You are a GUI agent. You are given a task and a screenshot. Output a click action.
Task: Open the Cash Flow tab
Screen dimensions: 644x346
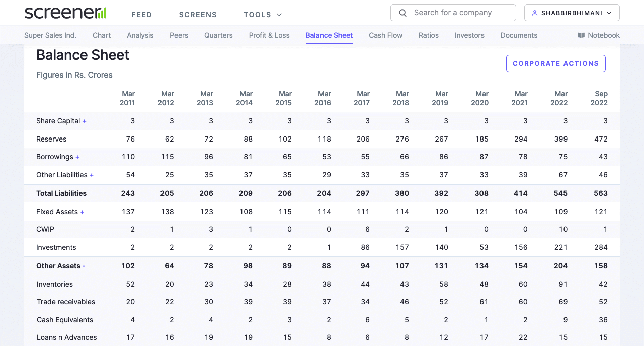386,35
